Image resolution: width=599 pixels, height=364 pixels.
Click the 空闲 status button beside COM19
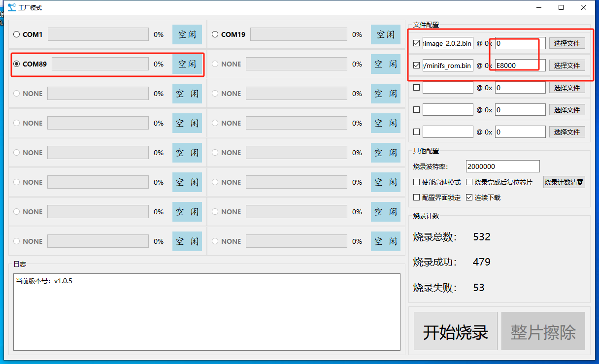click(x=385, y=34)
